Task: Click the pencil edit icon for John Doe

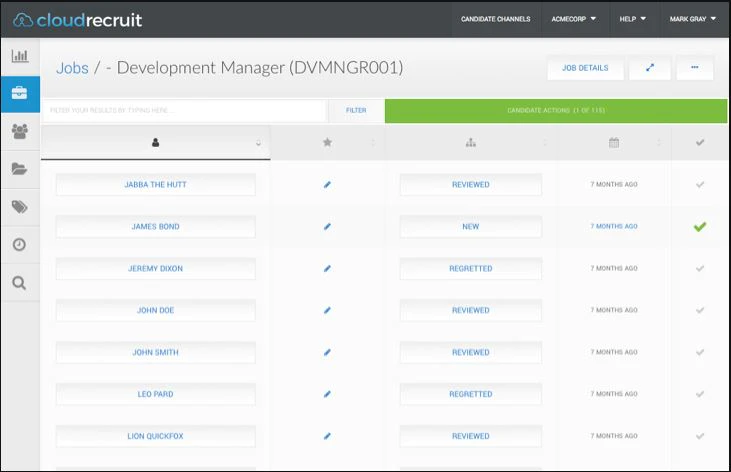Action: tap(327, 310)
